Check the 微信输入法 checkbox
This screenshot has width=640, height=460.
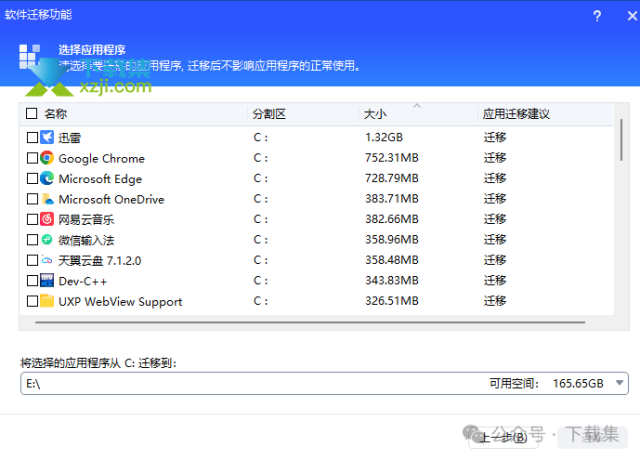[x=32, y=240]
